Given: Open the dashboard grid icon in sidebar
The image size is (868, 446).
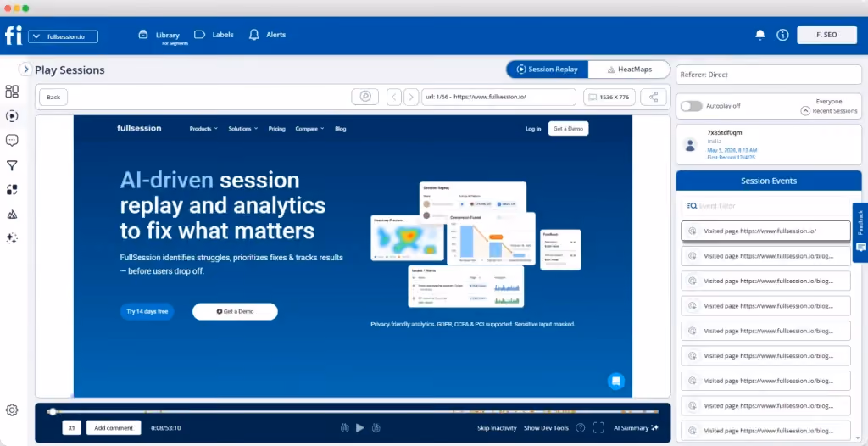Looking at the screenshot, I should (x=12, y=92).
